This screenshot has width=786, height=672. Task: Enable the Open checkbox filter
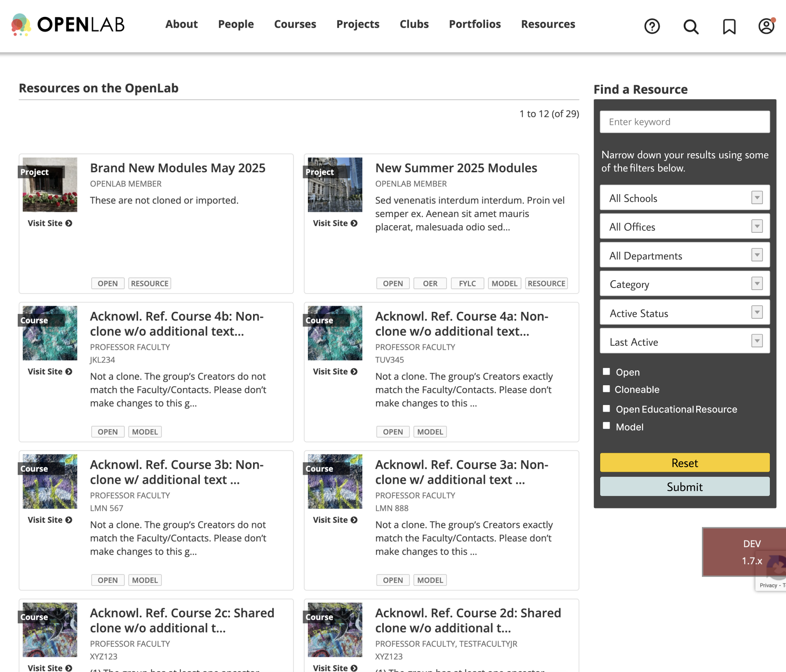pos(606,372)
